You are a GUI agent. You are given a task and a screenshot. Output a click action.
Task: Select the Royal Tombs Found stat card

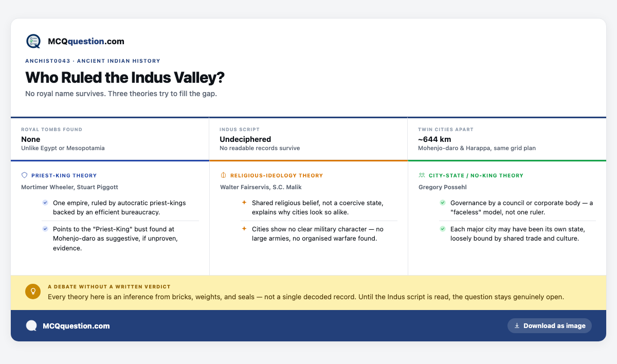point(110,139)
